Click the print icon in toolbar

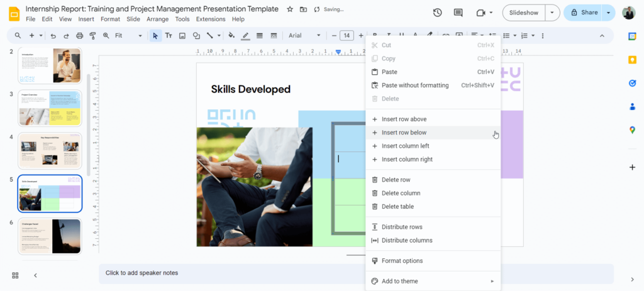point(79,36)
